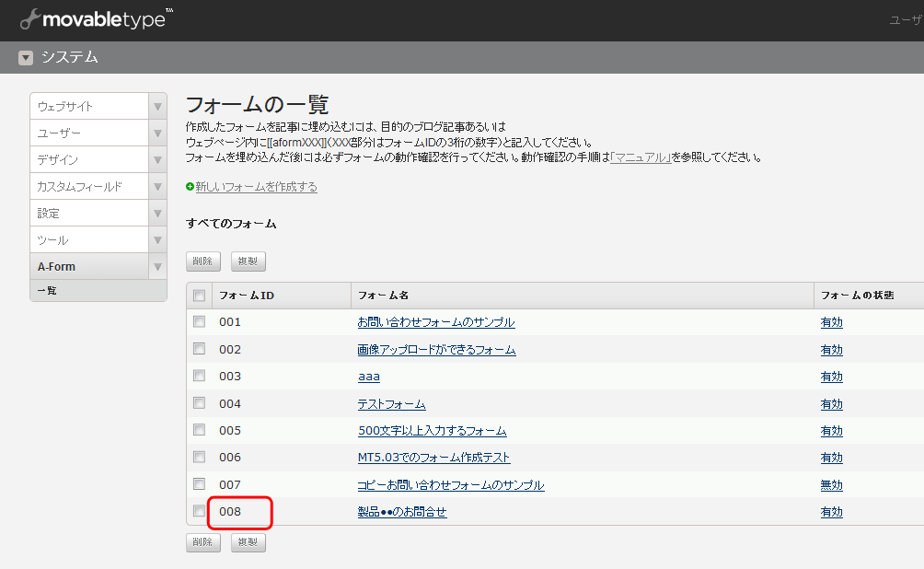Screen dimensions: 924x569
Task: Click the green plus icon for new form
Action: [x=191, y=187]
